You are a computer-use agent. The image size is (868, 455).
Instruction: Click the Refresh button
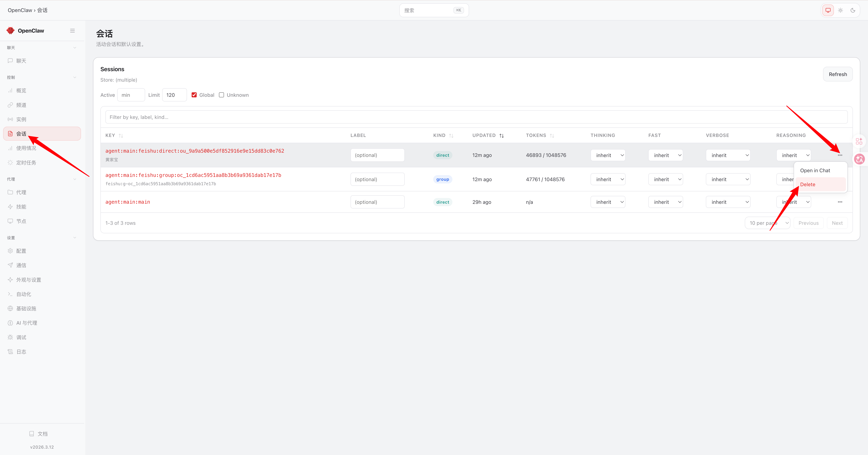coord(838,74)
